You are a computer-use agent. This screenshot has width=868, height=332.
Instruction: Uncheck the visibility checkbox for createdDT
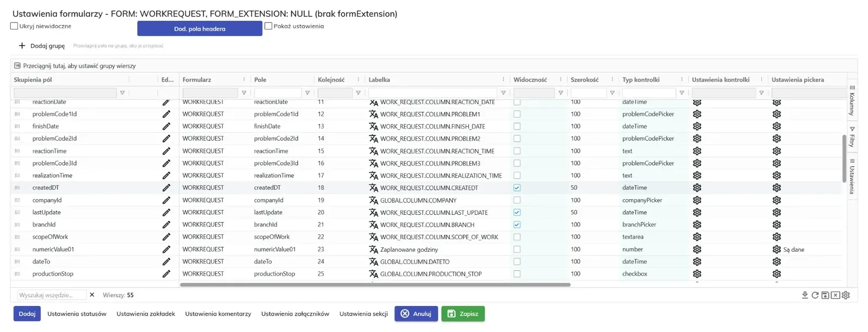517,188
